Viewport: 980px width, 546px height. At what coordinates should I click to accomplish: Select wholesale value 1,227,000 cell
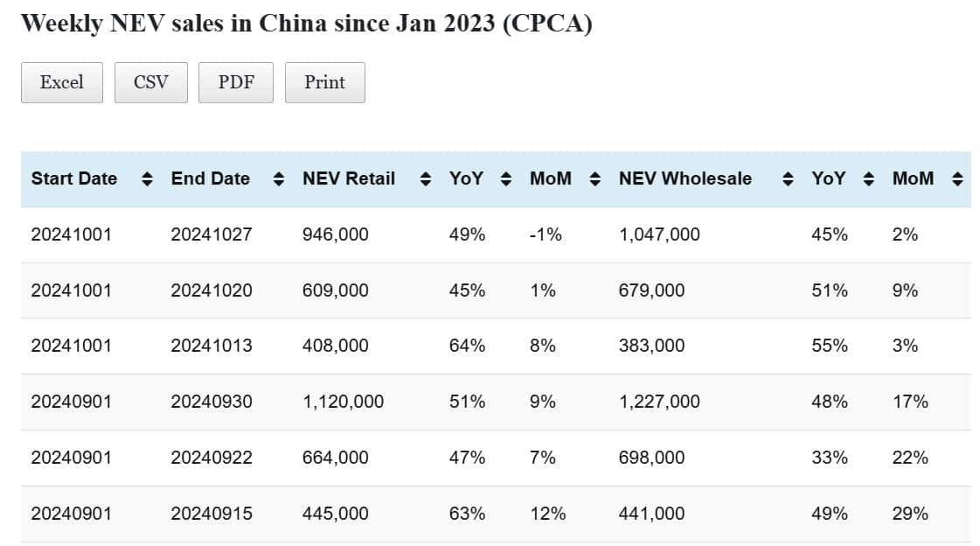coord(659,402)
